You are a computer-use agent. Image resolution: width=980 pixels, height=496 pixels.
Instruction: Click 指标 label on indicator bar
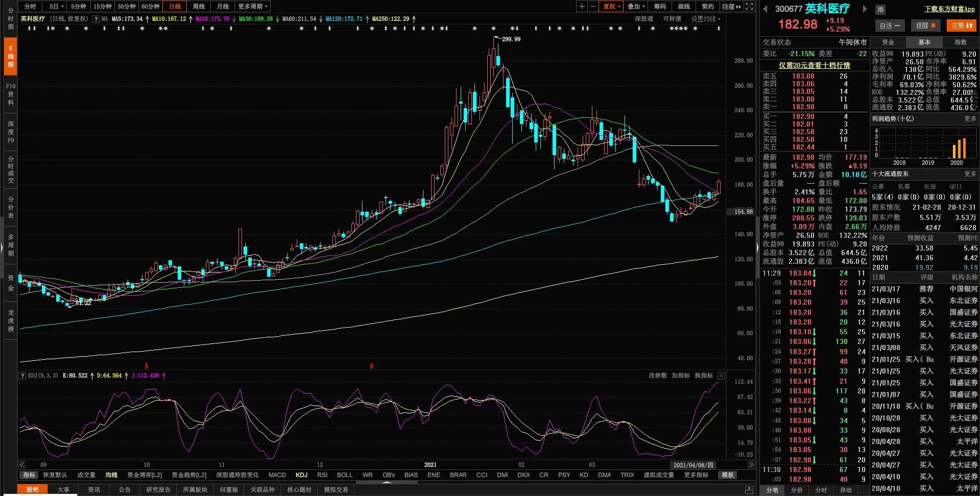[x=29, y=475]
